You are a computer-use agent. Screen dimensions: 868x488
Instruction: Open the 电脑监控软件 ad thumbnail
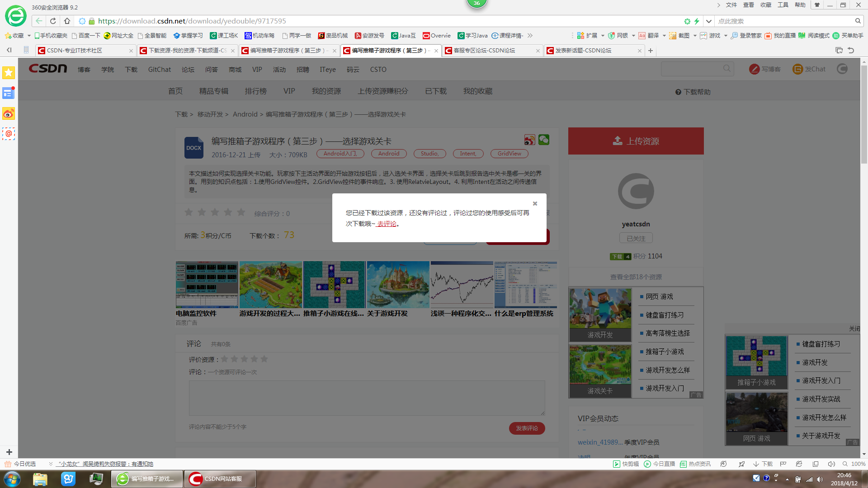(207, 285)
